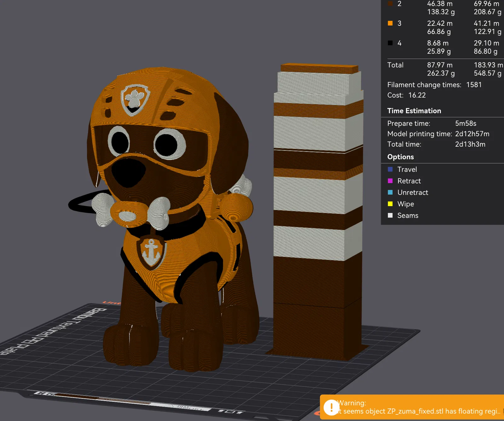This screenshot has width=504, height=421.
Task: Click the total time value 2d13h3m
Action: pos(470,144)
